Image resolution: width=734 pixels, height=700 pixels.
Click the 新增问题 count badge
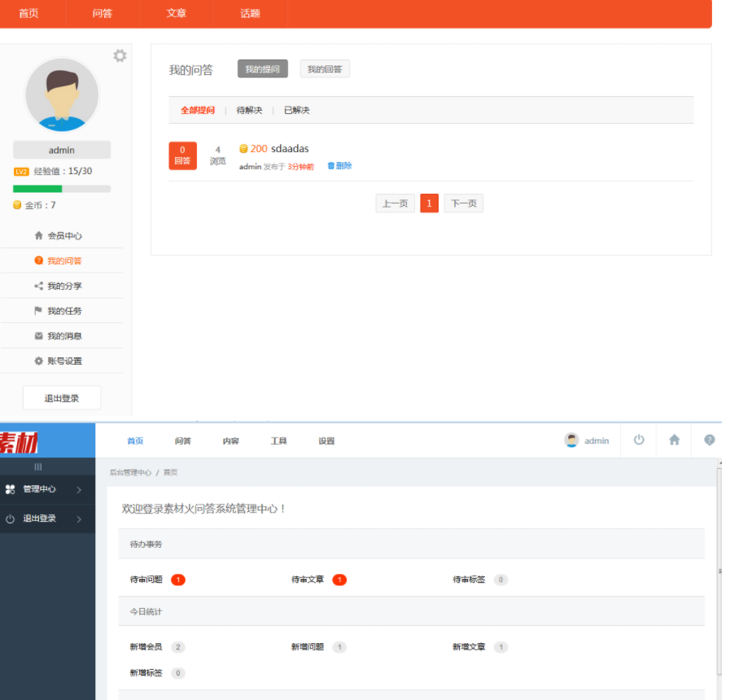pyautogui.click(x=339, y=647)
